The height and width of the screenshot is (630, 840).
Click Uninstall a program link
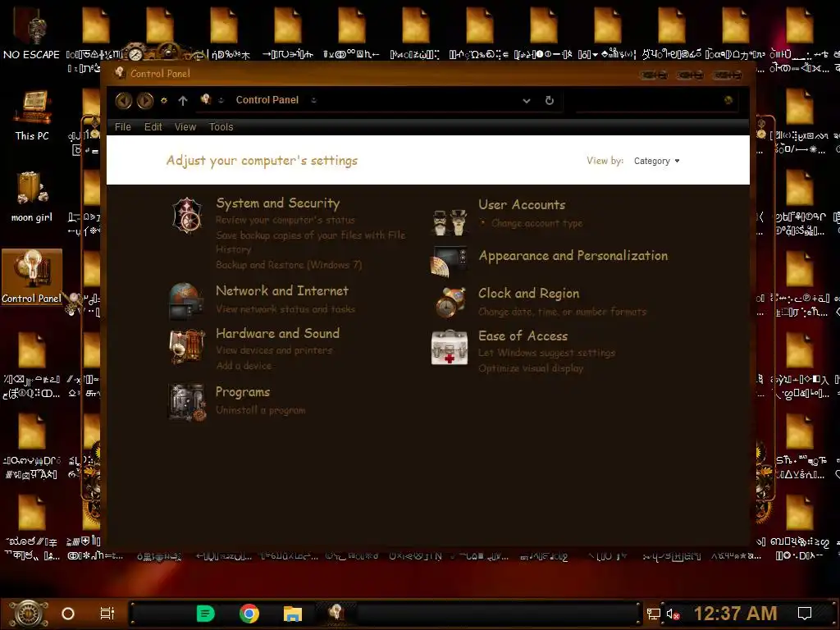click(x=260, y=410)
